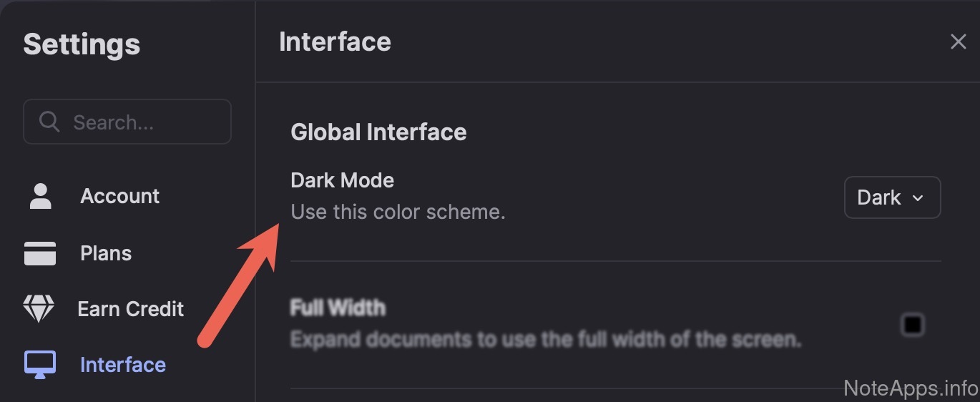Screen dimensions: 980x402
Task: Click the magnifier icon in the search box
Action: [49, 122]
